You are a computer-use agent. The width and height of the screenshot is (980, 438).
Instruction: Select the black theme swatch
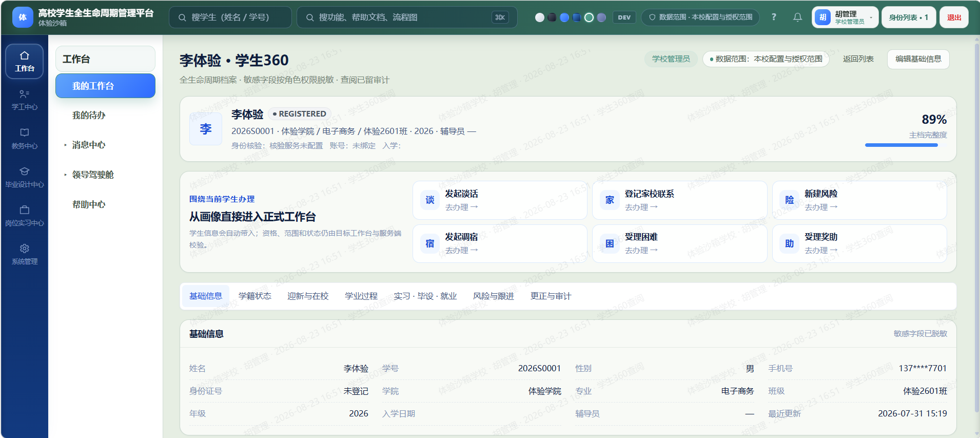pos(552,17)
